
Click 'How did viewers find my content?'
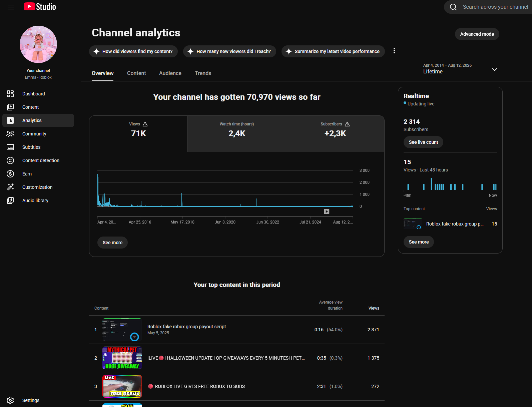point(133,51)
